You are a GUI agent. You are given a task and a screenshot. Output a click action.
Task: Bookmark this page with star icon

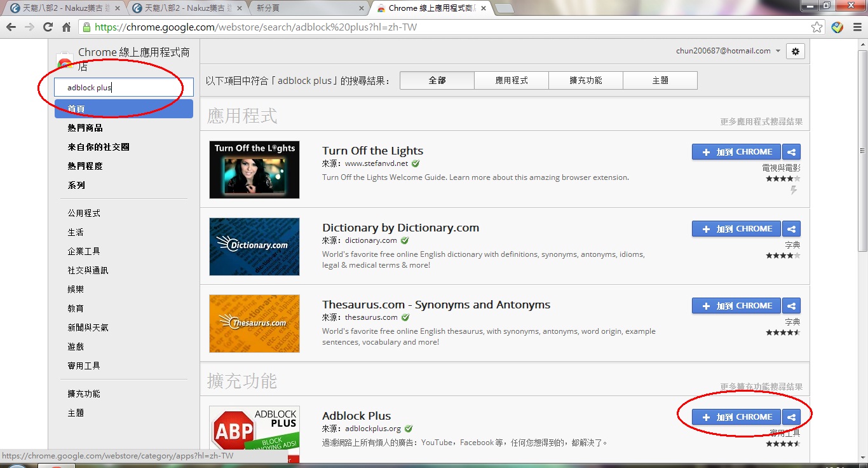(x=817, y=27)
